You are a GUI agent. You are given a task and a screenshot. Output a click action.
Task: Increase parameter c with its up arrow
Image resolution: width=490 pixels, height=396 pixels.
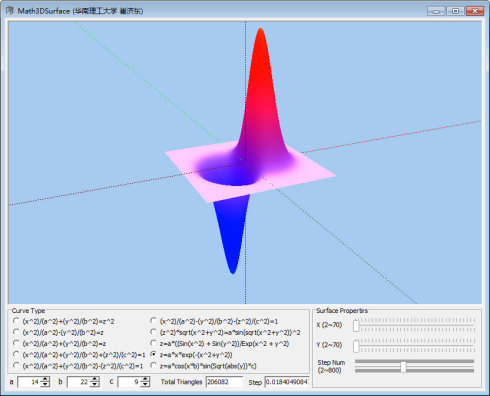[145, 379]
